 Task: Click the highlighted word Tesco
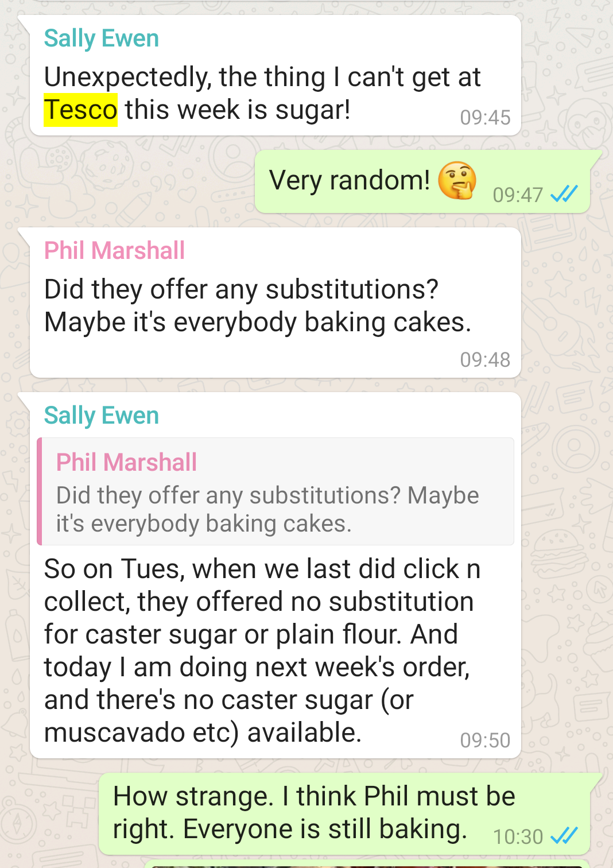click(x=81, y=110)
